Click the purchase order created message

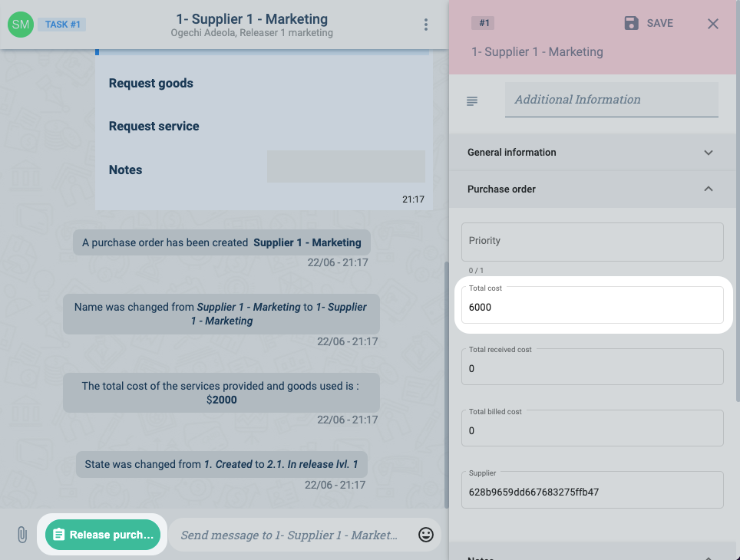[221, 242]
